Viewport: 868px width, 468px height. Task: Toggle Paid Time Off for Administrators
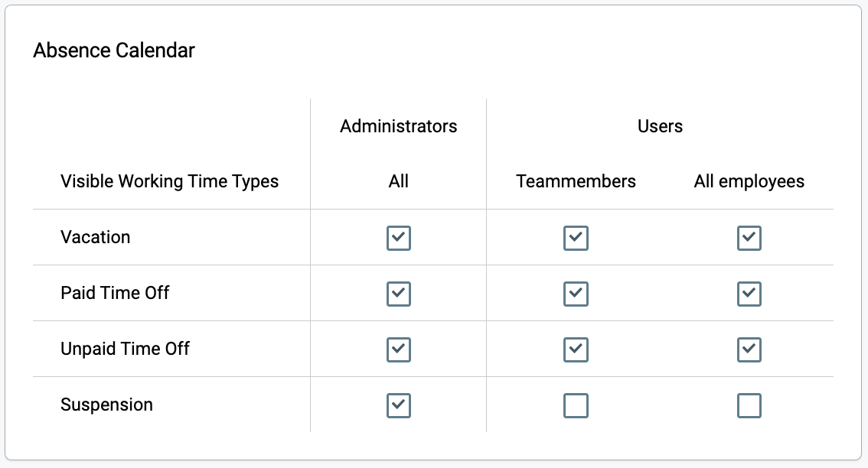point(399,294)
